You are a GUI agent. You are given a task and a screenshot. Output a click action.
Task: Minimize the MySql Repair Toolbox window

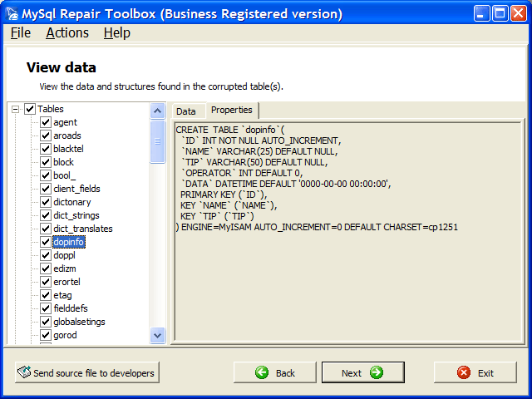482,13
